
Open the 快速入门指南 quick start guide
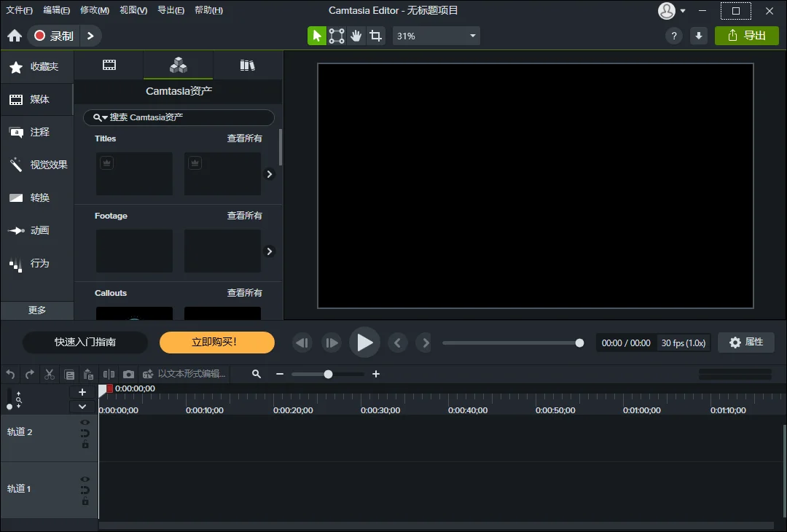tap(85, 343)
